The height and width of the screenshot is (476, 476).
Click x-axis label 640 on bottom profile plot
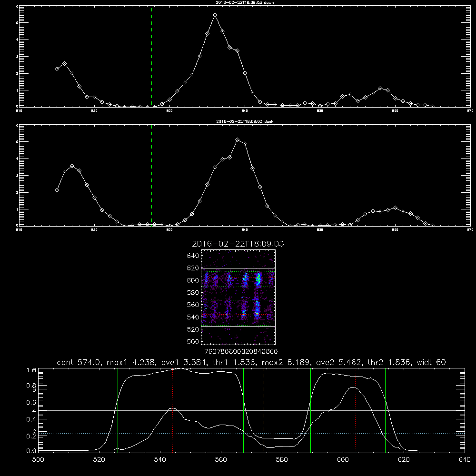point(465,460)
